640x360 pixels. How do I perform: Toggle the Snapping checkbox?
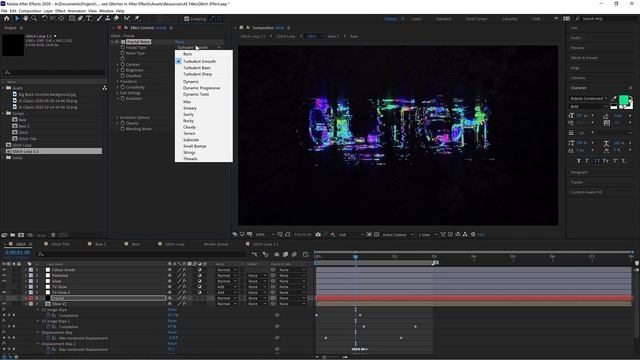(187, 19)
